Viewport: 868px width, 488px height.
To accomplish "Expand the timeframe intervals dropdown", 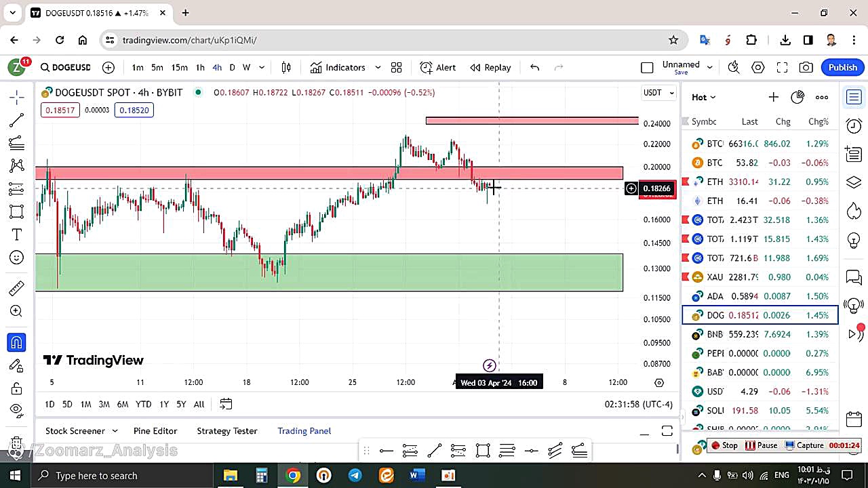I will click(x=262, y=67).
